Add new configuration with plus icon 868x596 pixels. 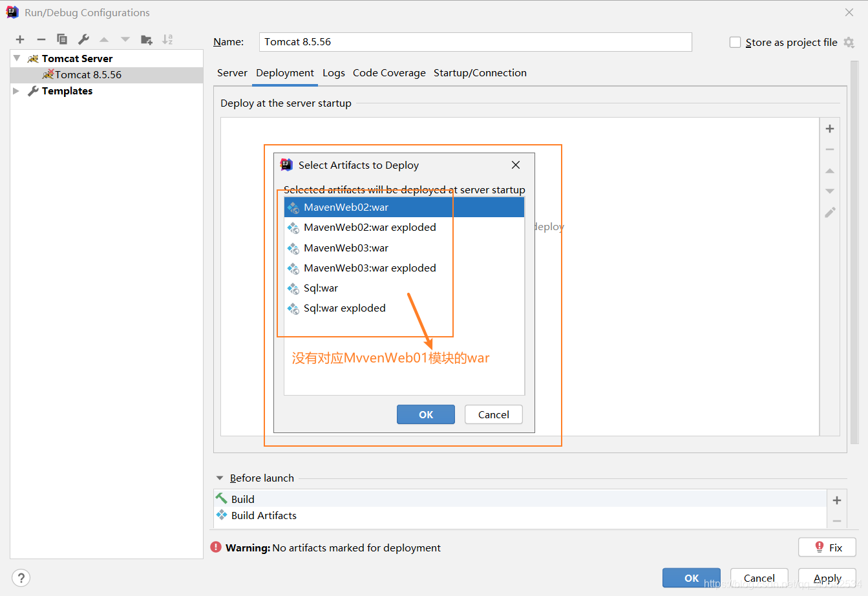[x=20, y=39]
